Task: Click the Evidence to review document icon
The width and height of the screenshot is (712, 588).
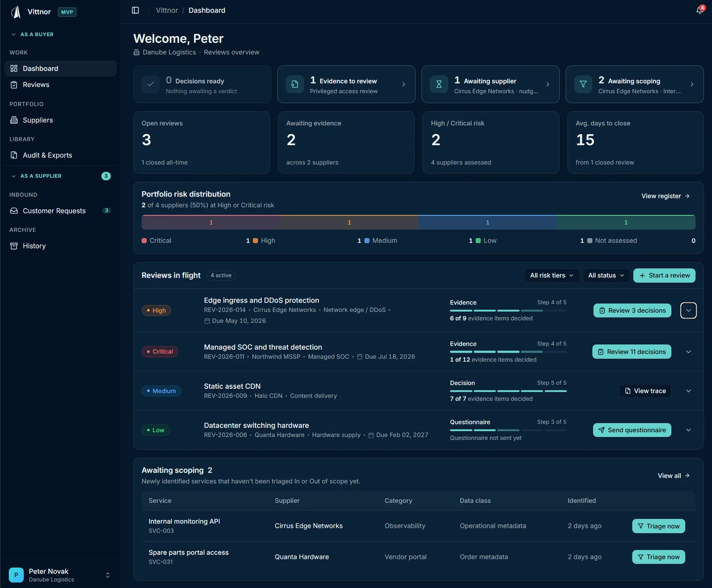Action: coord(295,84)
